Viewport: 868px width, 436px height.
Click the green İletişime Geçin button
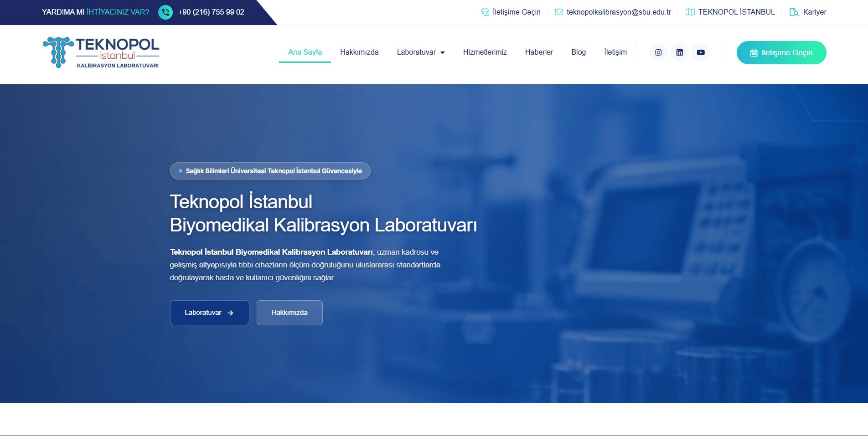pyautogui.click(x=781, y=53)
